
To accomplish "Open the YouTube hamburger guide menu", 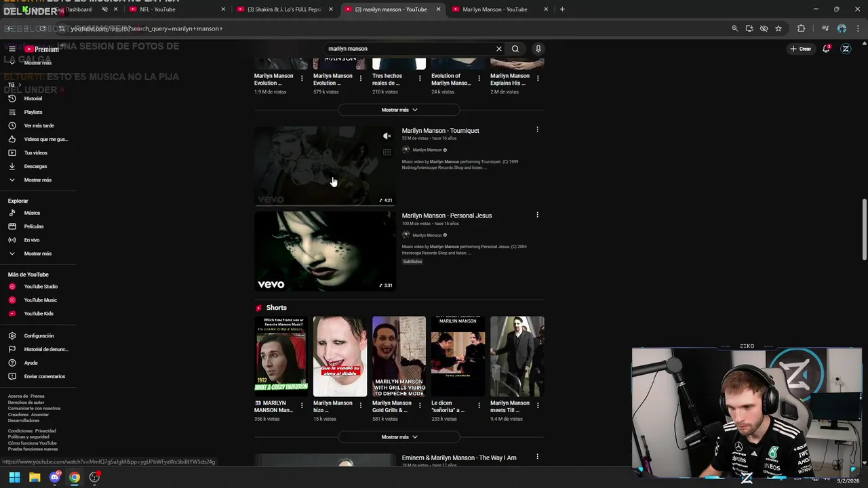I will (12, 49).
